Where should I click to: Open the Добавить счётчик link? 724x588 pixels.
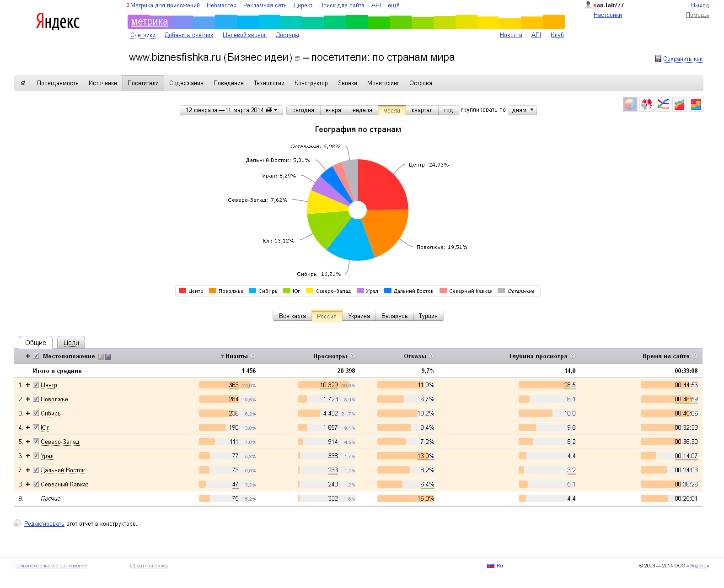189,35
